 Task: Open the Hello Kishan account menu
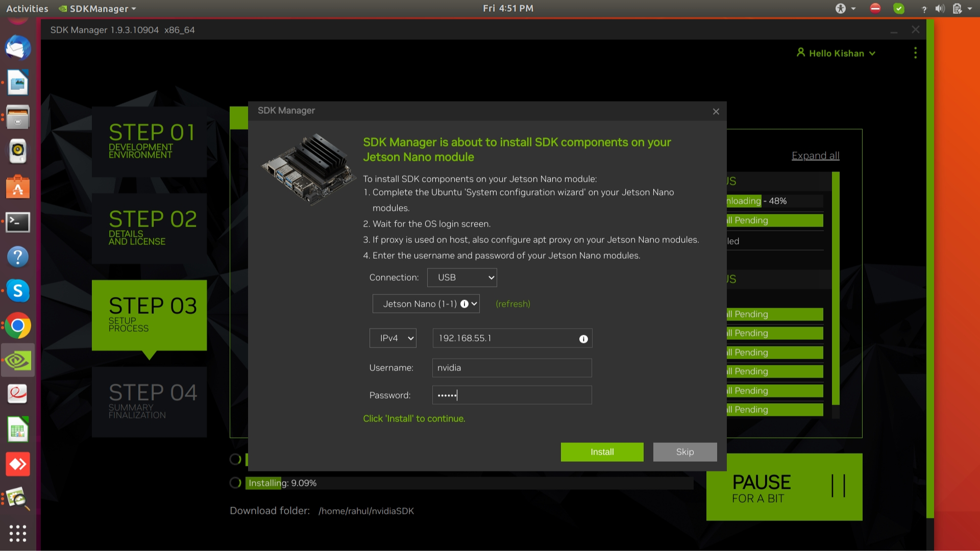coord(836,53)
